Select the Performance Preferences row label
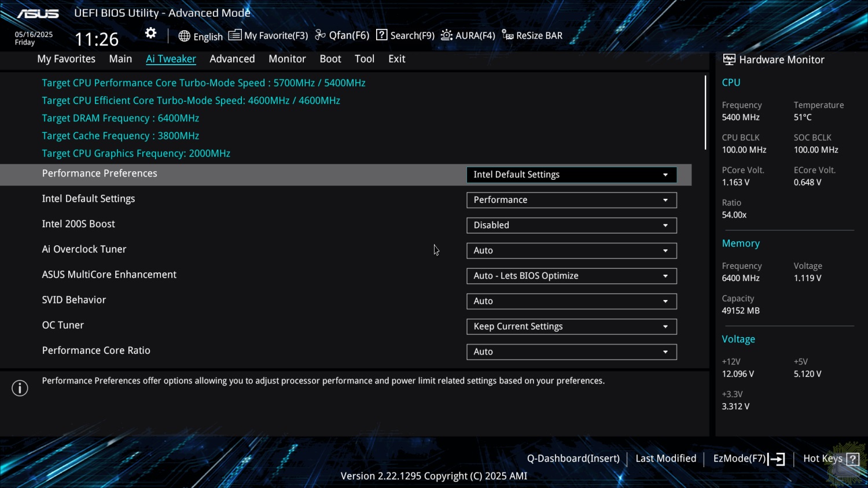Viewport: 868px width, 488px height. click(x=100, y=173)
